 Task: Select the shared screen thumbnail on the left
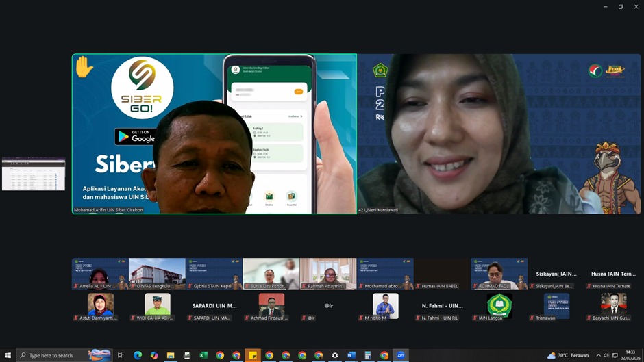pyautogui.click(x=34, y=174)
